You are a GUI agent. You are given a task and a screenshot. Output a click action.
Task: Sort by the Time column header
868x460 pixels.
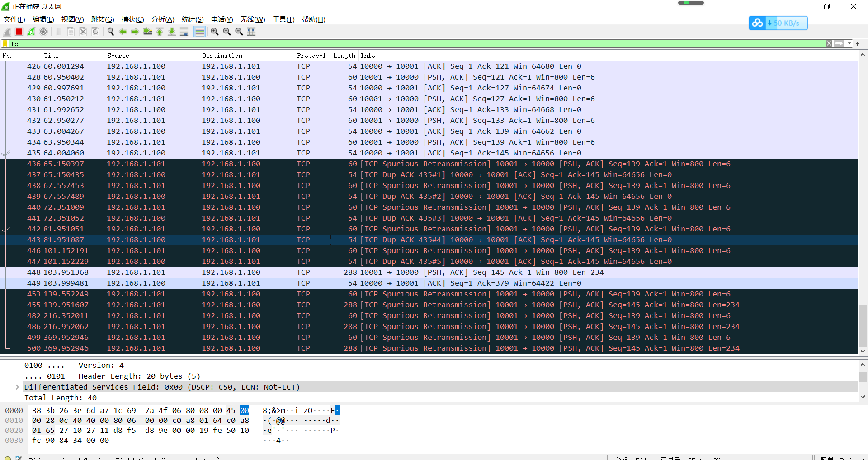point(73,56)
